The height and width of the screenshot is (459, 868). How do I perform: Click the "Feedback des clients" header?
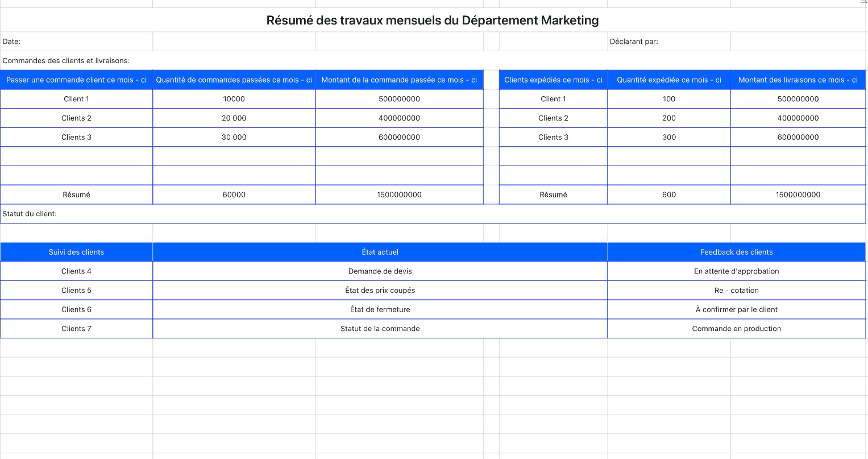737,253
